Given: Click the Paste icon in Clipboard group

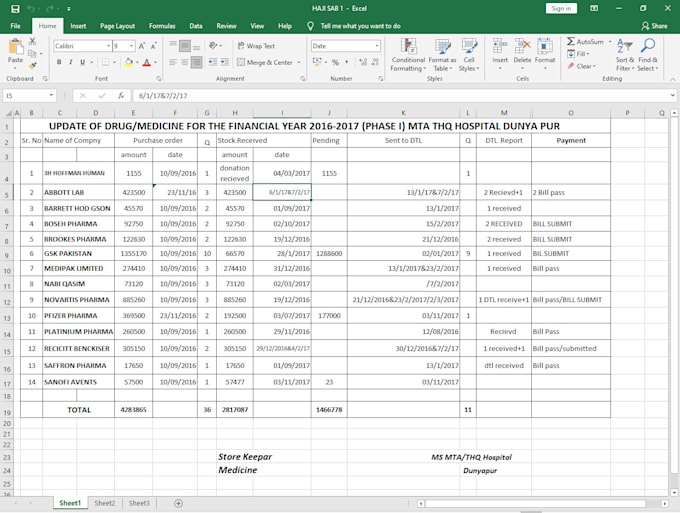Looking at the screenshot, I should pyautogui.click(x=16, y=50).
